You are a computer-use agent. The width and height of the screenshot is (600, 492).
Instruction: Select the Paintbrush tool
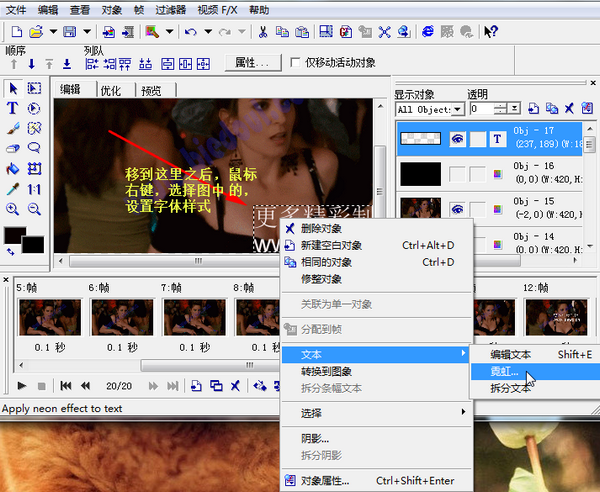click(13, 128)
